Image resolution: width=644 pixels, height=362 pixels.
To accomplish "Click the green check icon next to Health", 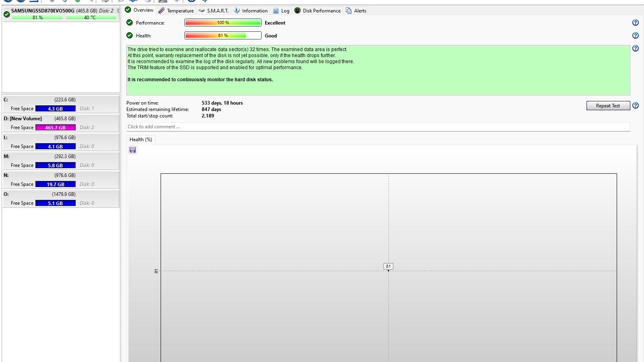I will tap(130, 35).
